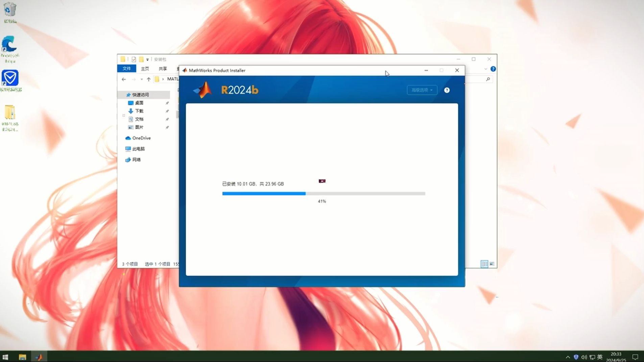Open 此电脑 in the navigation pane
The height and width of the screenshot is (362, 644).
pos(138,149)
